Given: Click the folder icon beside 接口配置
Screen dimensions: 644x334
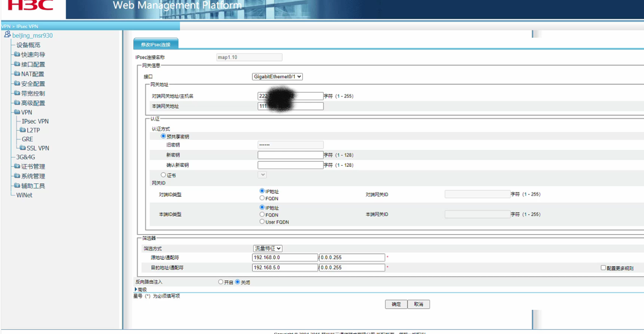Looking at the screenshot, I should point(17,64).
